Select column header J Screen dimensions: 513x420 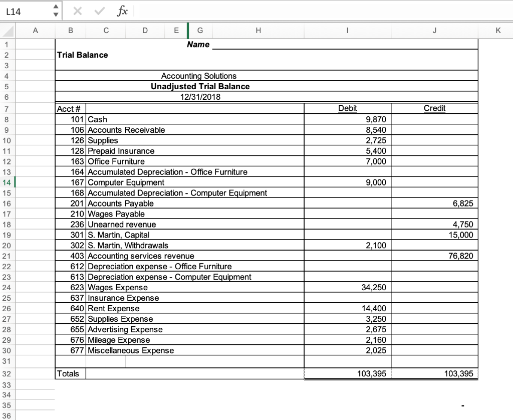[434, 31]
